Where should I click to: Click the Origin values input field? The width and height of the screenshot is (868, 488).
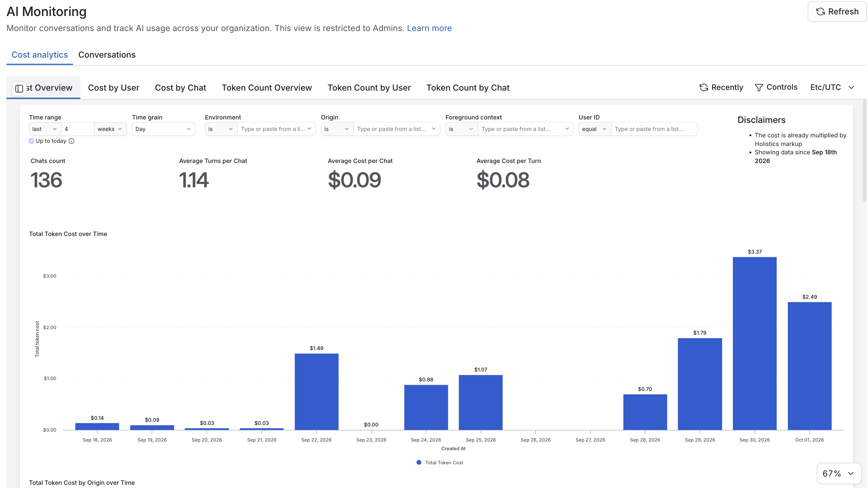tap(396, 129)
